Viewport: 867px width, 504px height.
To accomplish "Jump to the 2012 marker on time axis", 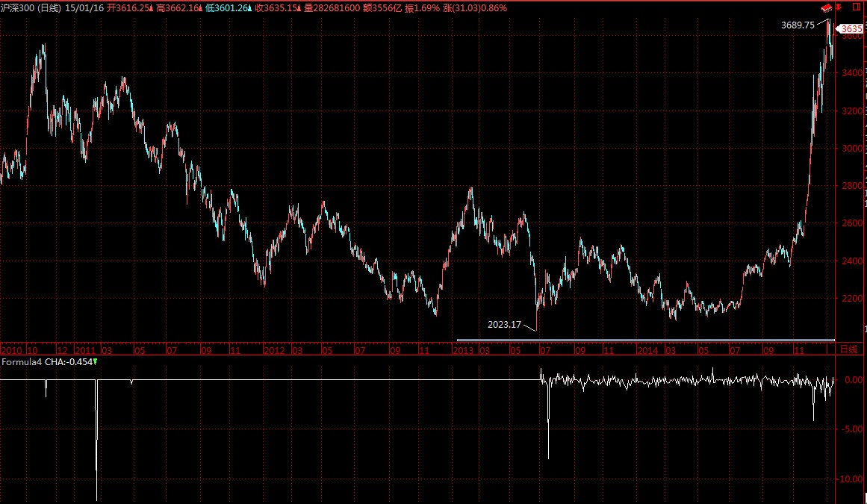I will pyautogui.click(x=274, y=350).
